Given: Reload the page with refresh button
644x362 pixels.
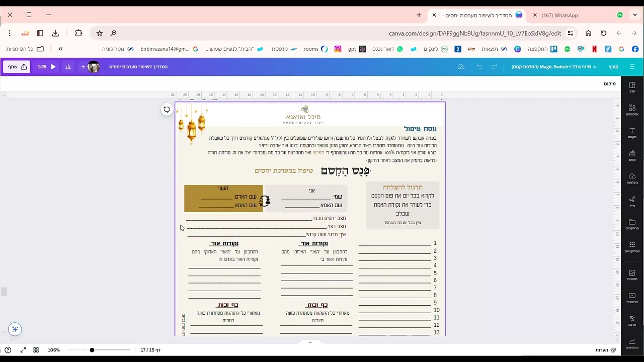Looking at the screenshot, I should coord(604,33).
